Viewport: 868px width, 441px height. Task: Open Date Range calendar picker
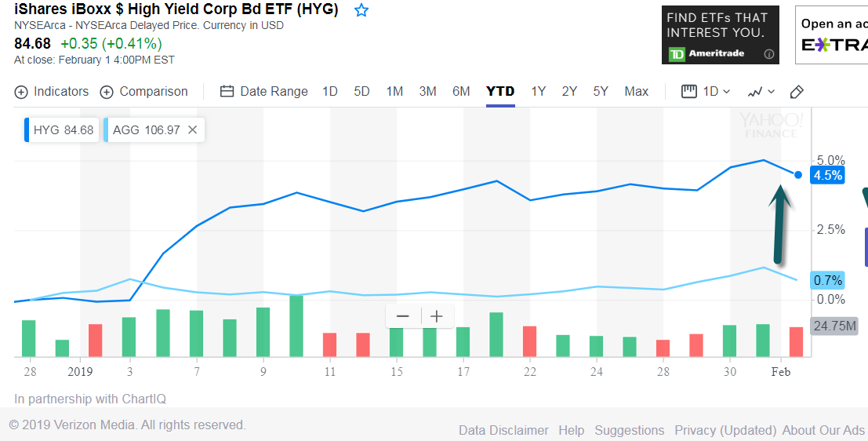pyautogui.click(x=227, y=91)
